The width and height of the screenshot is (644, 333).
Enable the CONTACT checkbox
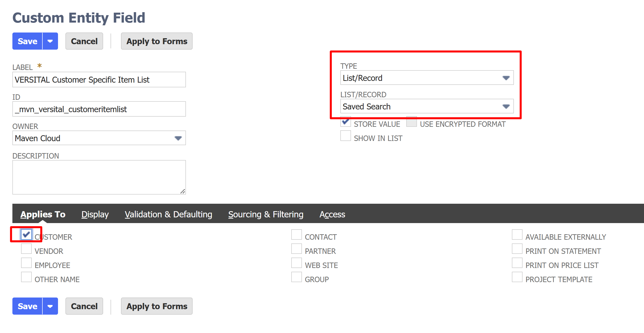(296, 235)
